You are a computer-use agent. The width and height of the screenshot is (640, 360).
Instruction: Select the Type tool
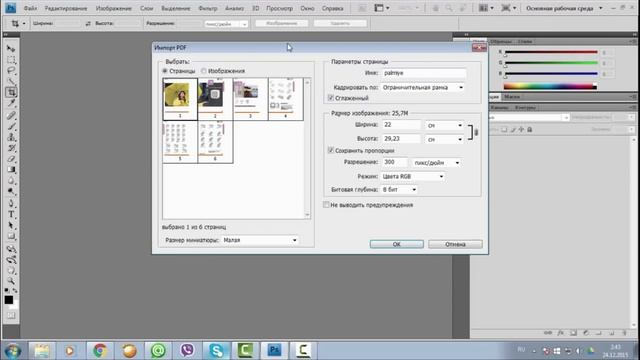pos(11,215)
